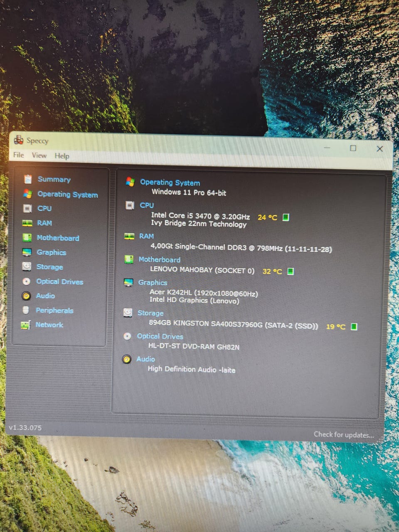The height and width of the screenshot is (532, 399).
Task: Open the Storage heading link in summary
Action: pos(150,313)
